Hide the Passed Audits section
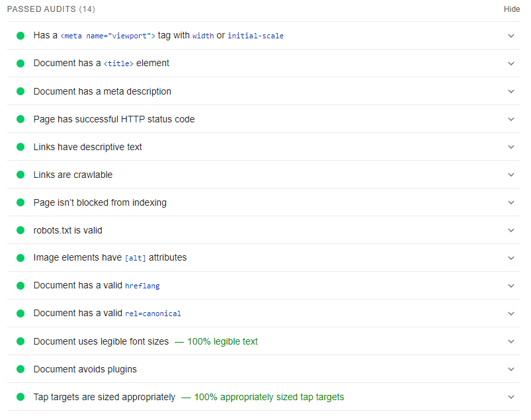531x420 pixels. point(512,9)
